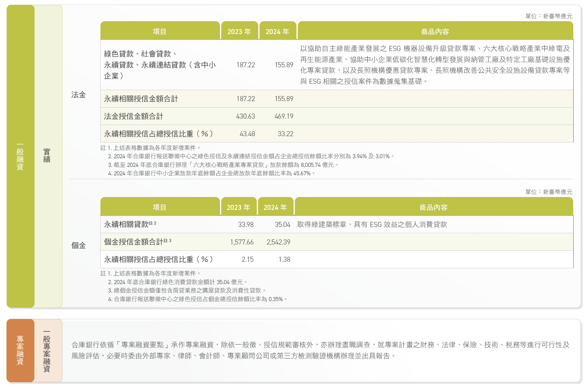Viewport: 588px width, 389px height.
Task: Click the 個金 row group label
Action: coord(78,245)
